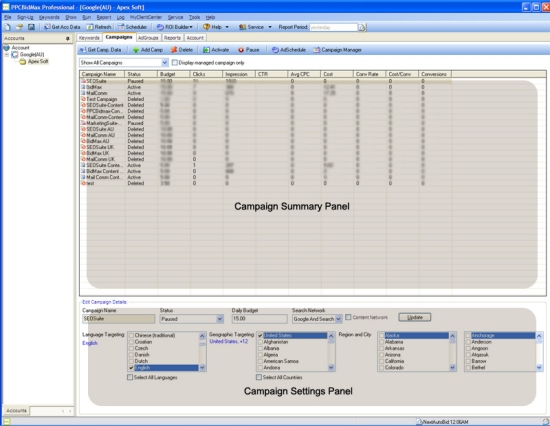Open the Report Period combo box

click(x=334, y=27)
